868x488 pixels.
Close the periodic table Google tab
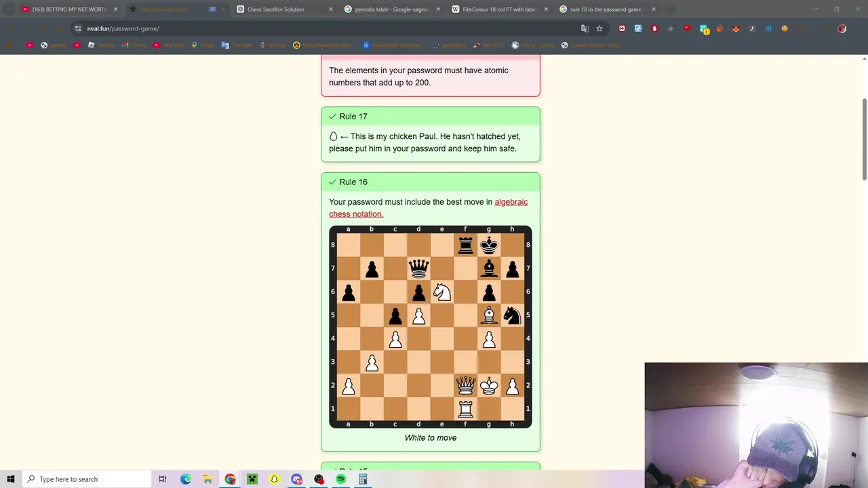click(x=438, y=9)
